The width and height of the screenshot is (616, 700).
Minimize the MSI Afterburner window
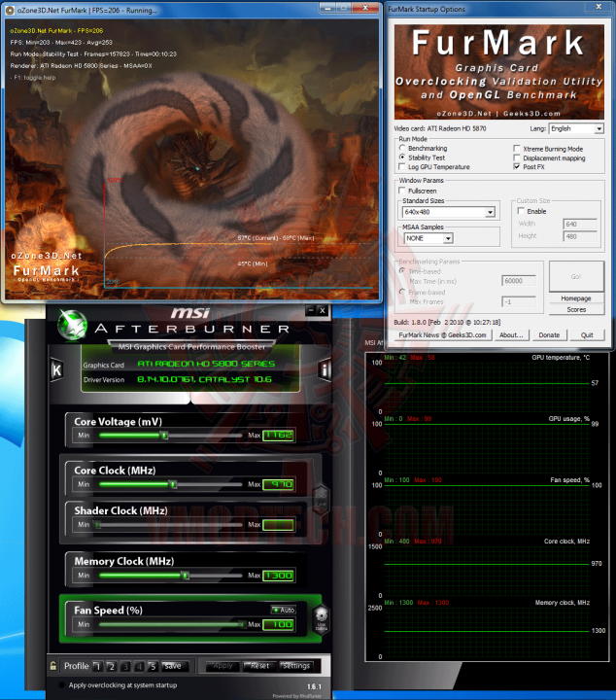[x=311, y=310]
